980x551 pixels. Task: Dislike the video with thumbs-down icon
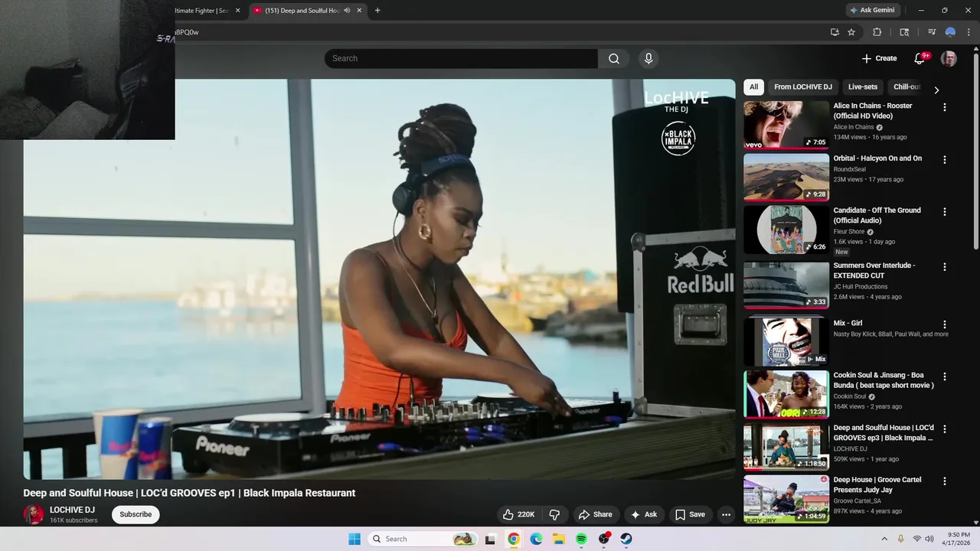[554, 514]
